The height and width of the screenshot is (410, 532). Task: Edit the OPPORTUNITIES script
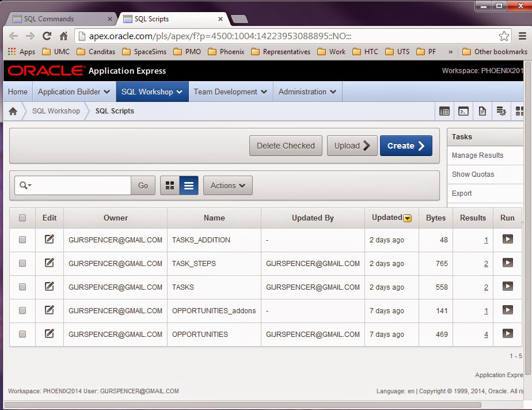click(50, 333)
